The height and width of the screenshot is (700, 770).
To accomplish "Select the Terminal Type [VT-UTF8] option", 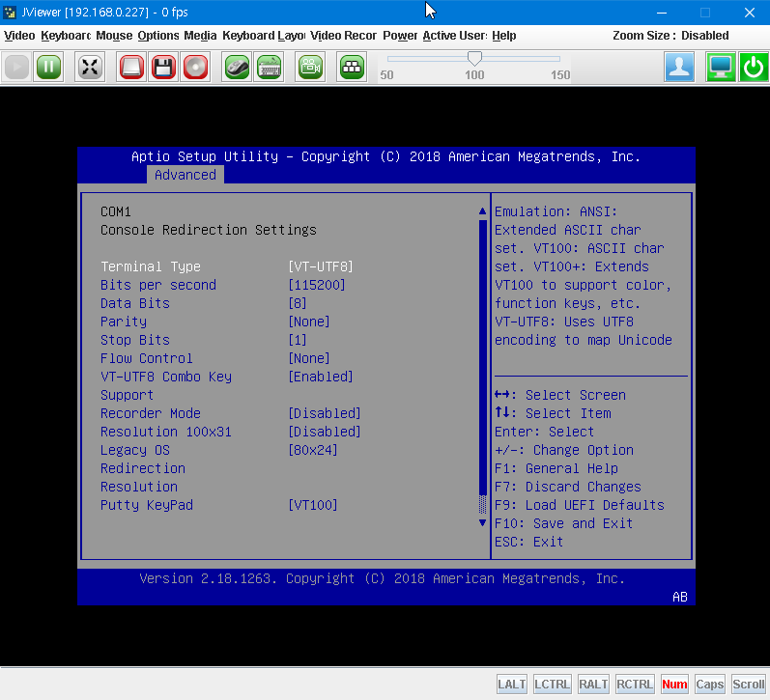I will (321, 266).
